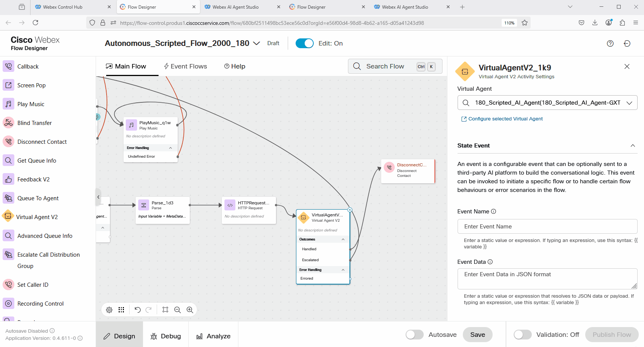Open the help question mark icon in header
The height and width of the screenshot is (347, 644).
click(610, 44)
